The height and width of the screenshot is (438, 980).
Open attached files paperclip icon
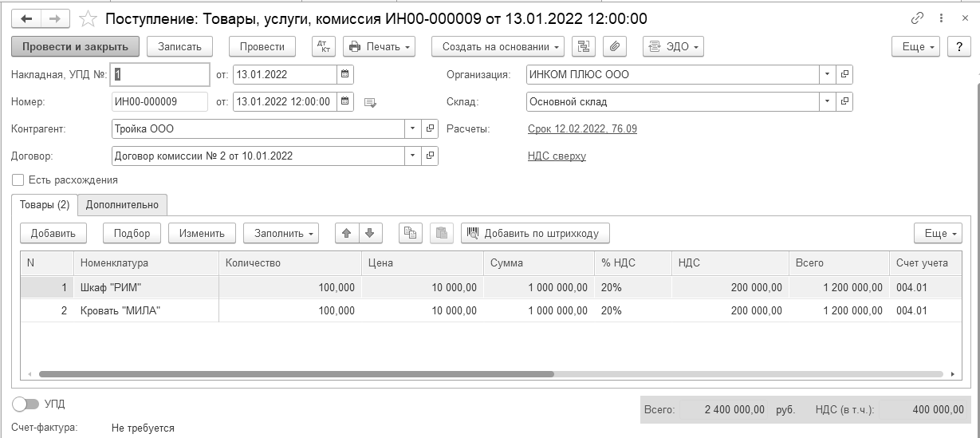(614, 46)
